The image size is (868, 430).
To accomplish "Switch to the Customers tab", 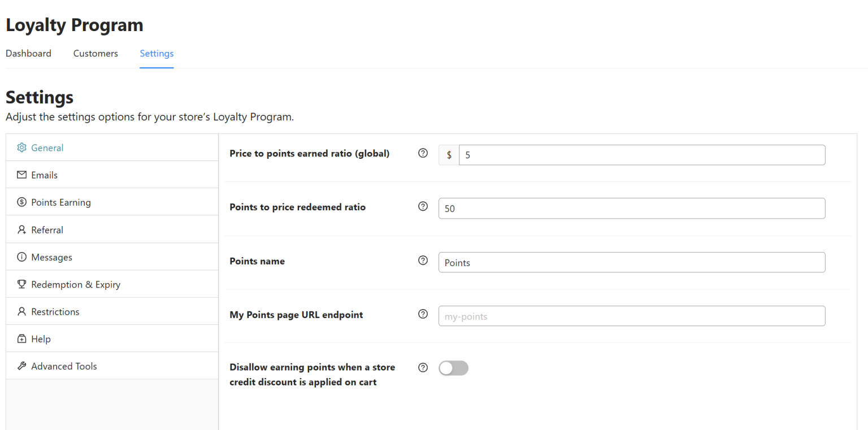I will [x=95, y=53].
